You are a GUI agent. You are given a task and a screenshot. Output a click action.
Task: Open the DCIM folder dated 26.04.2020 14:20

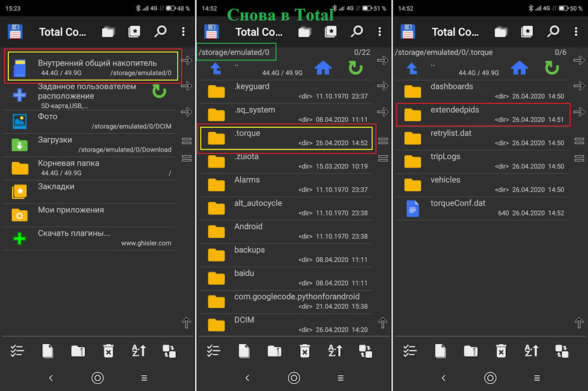coord(285,325)
